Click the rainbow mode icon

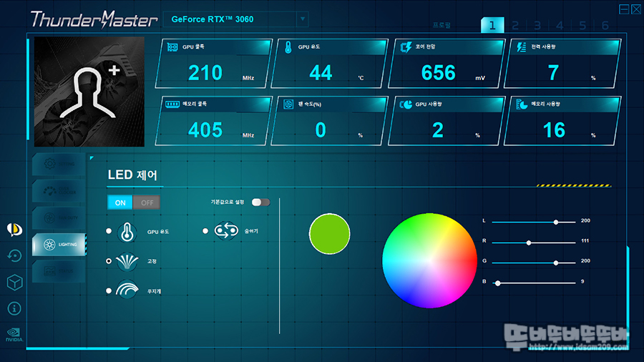pyautogui.click(x=127, y=289)
